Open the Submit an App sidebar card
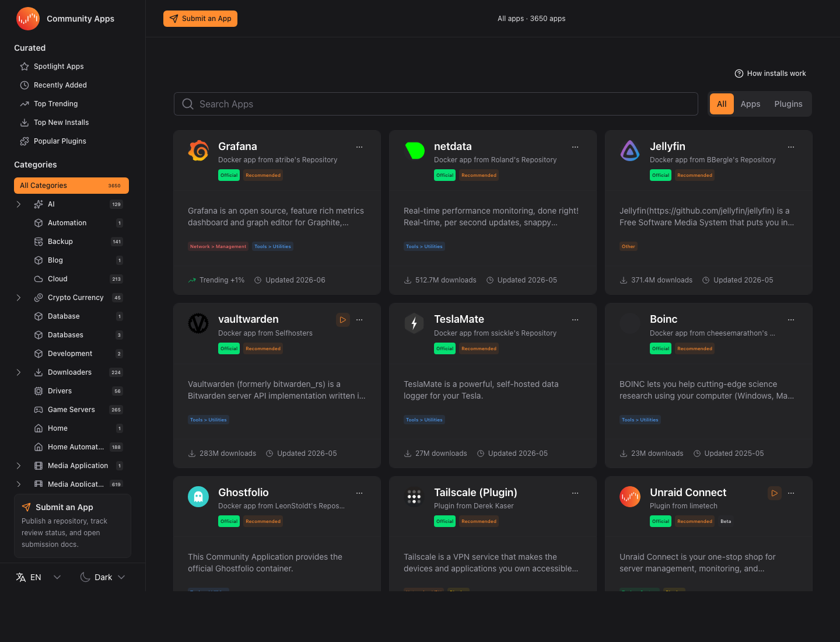Image resolution: width=840 pixels, height=642 pixels. [x=72, y=526]
